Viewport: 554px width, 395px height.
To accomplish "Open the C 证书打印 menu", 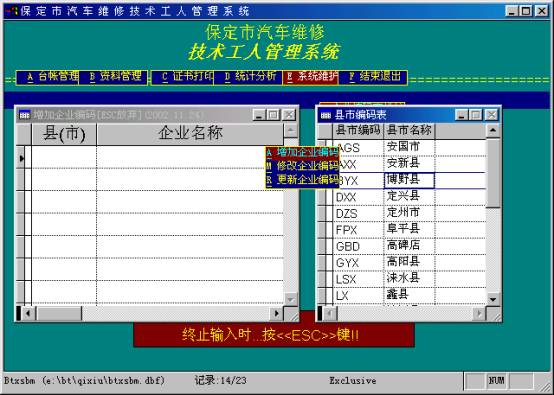I will (183, 77).
